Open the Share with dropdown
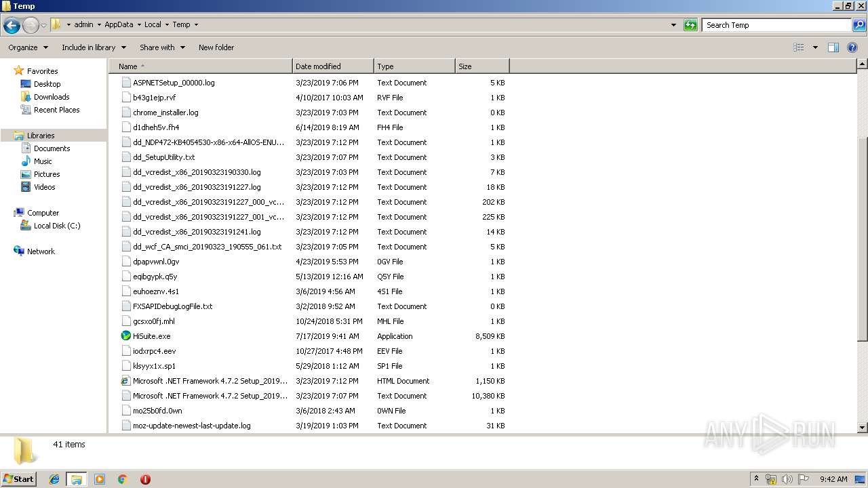The image size is (868, 488). (x=162, y=47)
